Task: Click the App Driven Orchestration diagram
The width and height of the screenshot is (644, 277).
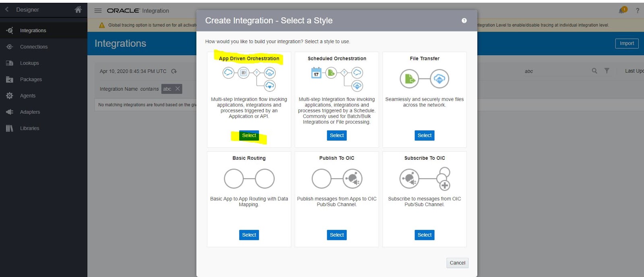Action: 249,78
